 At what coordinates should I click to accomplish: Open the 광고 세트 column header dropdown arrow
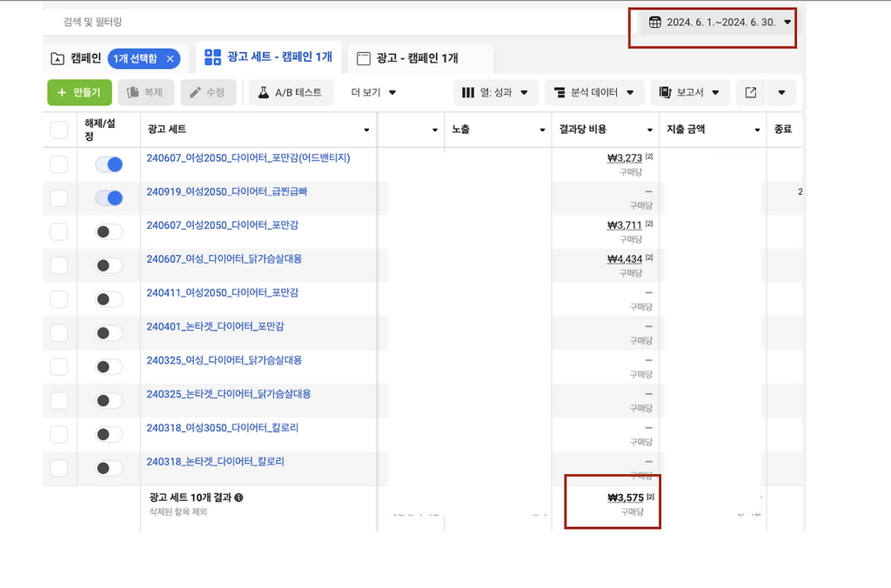coord(366,130)
